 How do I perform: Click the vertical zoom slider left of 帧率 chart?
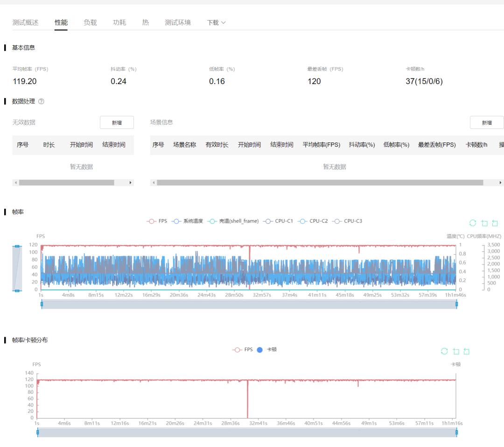point(17,268)
